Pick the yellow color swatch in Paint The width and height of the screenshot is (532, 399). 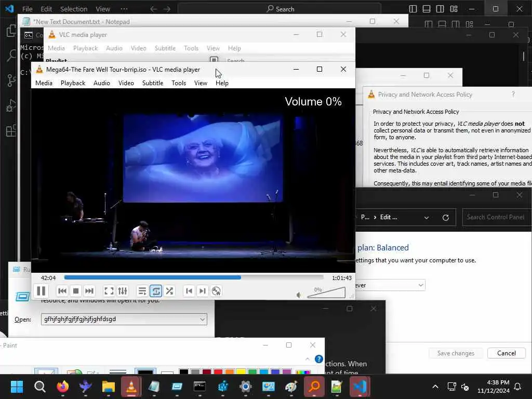(x=241, y=372)
